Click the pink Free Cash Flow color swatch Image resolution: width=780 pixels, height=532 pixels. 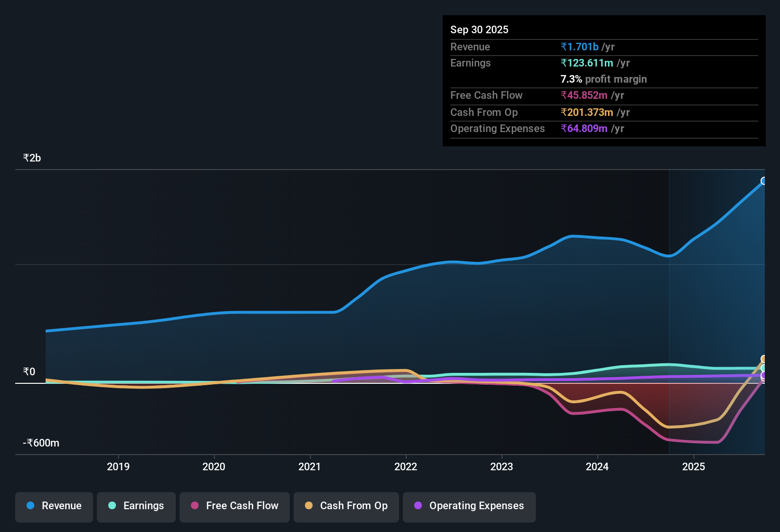pos(195,506)
